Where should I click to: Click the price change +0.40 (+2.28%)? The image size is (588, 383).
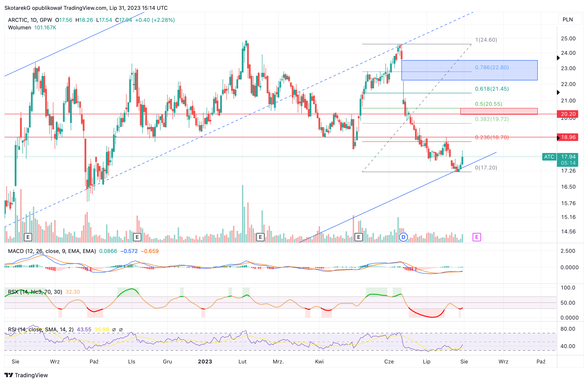click(155, 20)
